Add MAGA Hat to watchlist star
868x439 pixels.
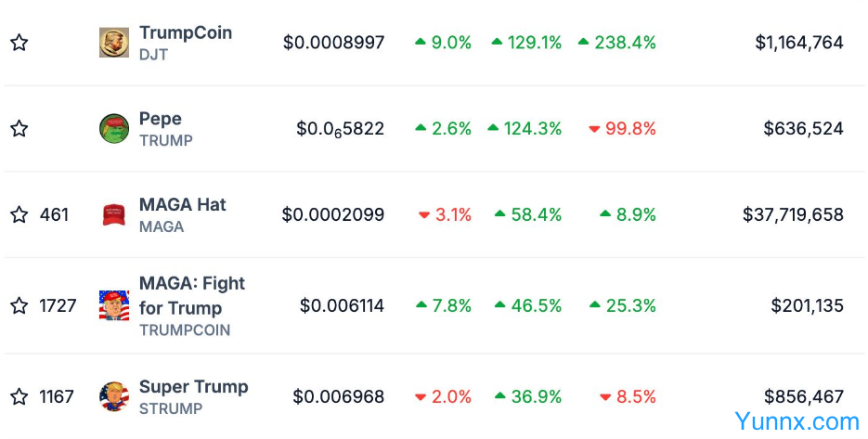19,215
